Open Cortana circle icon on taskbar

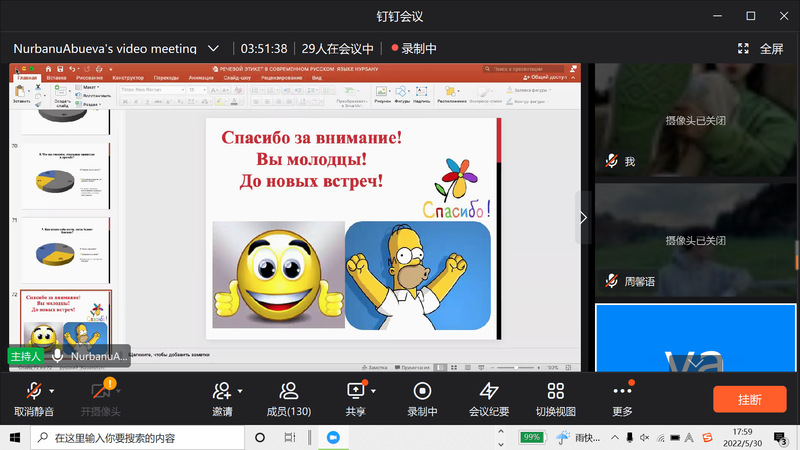pyautogui.click(x=260, y=438)
